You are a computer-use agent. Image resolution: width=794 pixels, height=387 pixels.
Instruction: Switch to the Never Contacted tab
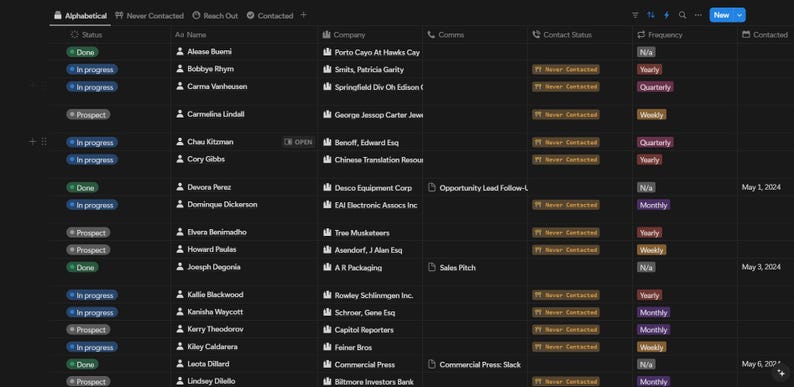(149, 16)
